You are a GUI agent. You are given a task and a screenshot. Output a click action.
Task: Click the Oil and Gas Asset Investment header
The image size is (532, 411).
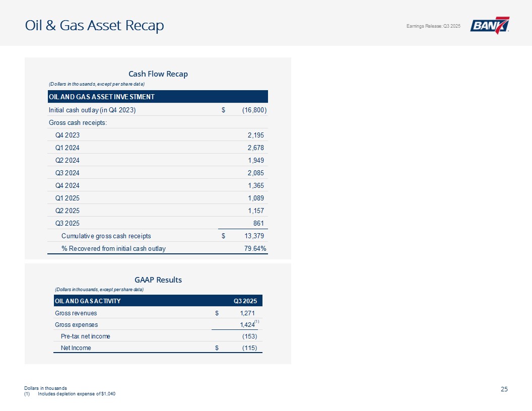pos(101,97)
